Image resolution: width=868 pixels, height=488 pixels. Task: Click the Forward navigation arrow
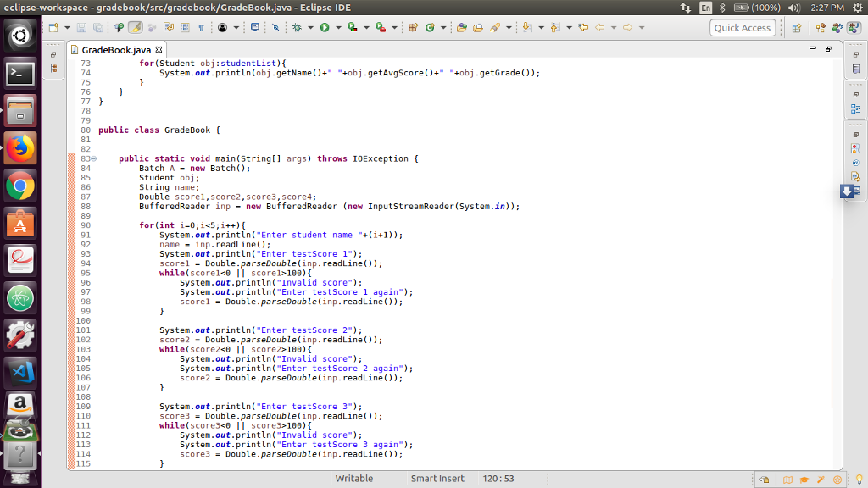(x=628, y=28)
